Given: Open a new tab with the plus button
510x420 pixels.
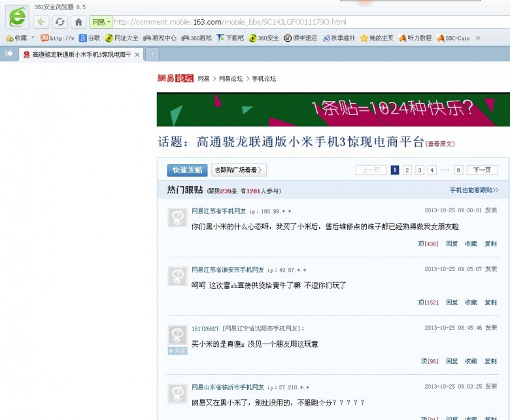Looking at the screenshot, I should tap(152, 54).
